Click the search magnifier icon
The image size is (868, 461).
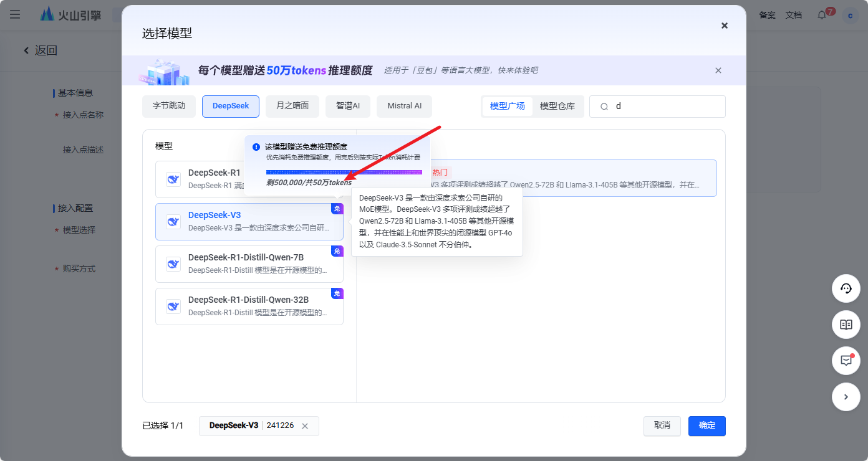(604, 107)
